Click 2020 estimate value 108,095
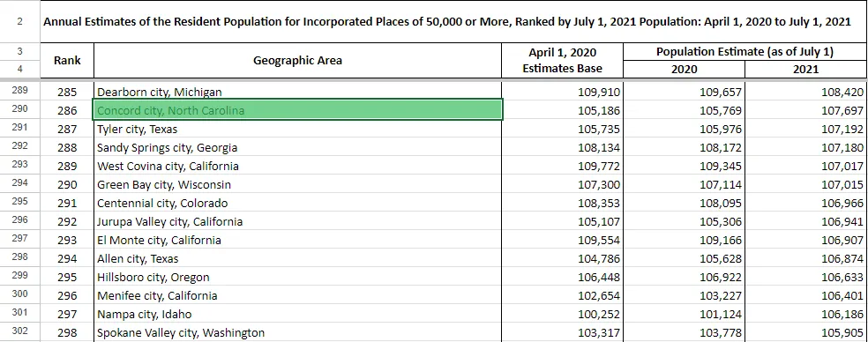 (x=685, y=203)
